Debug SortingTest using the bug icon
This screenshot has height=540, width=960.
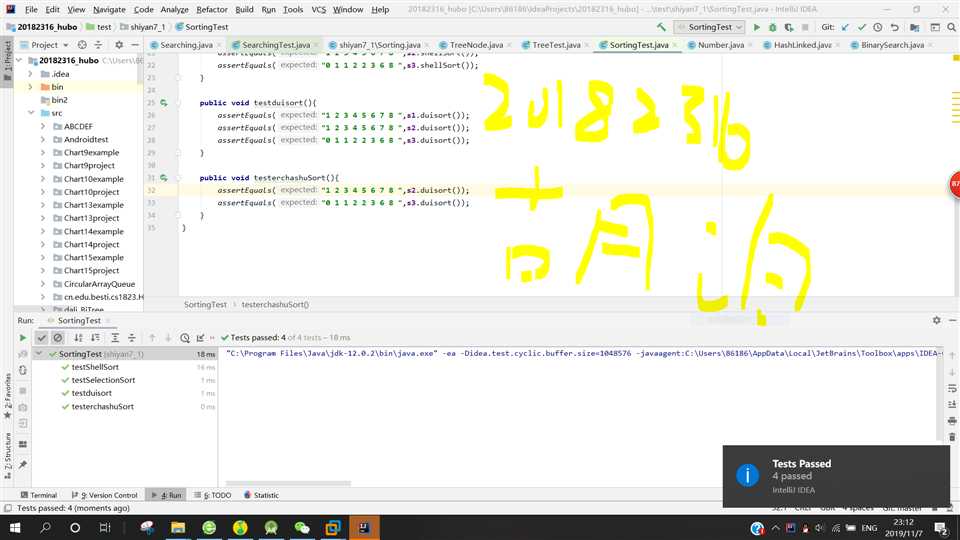773,27
